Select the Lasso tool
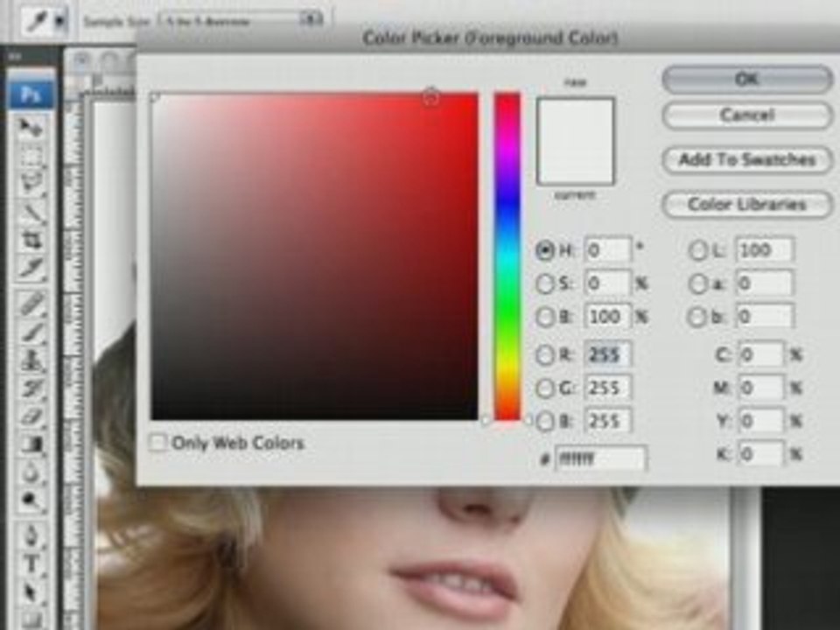Viewport: 840px width, 630px height. (31, 184)
